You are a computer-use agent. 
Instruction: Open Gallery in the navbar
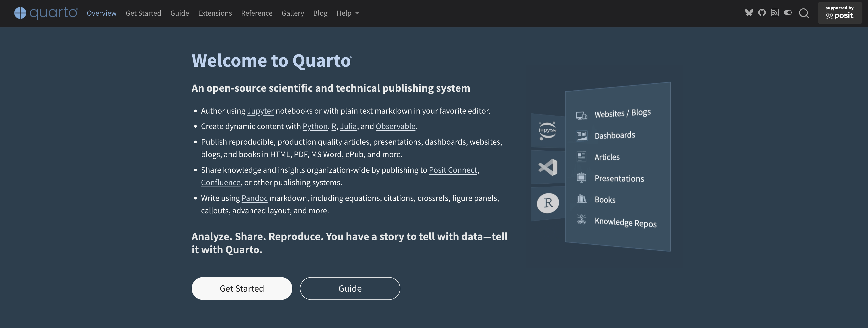point(293,13)
